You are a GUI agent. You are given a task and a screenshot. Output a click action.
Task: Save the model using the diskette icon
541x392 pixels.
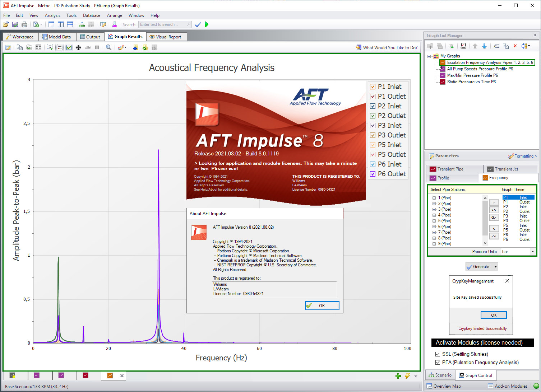(15, 24)
